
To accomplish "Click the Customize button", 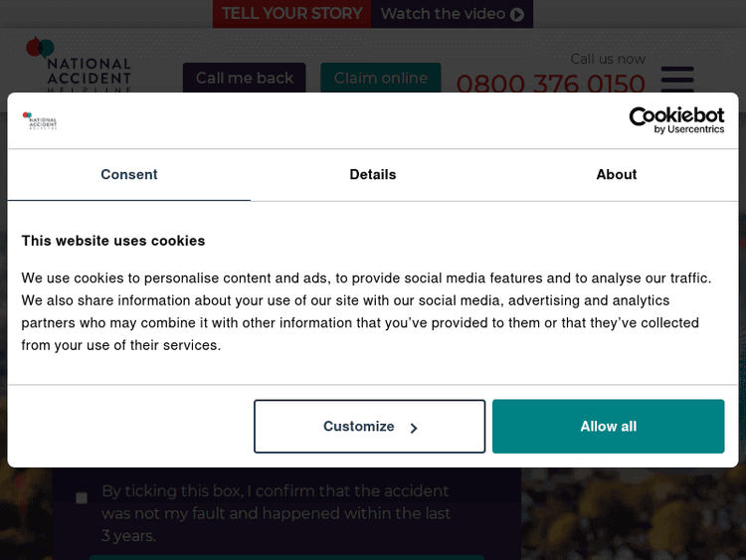I will [x=369, y=427].
